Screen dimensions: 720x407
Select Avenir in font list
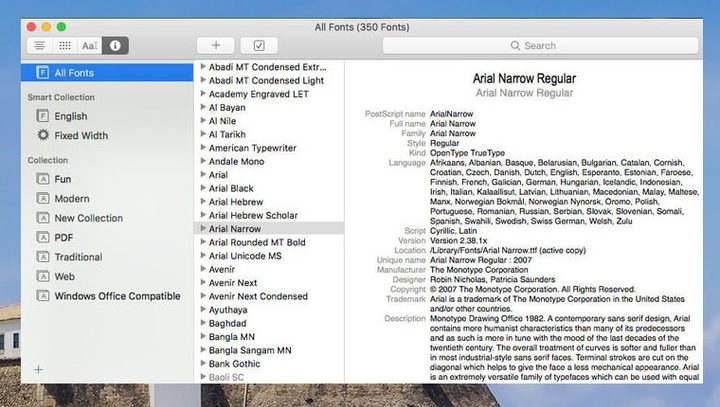click(222, 269)
